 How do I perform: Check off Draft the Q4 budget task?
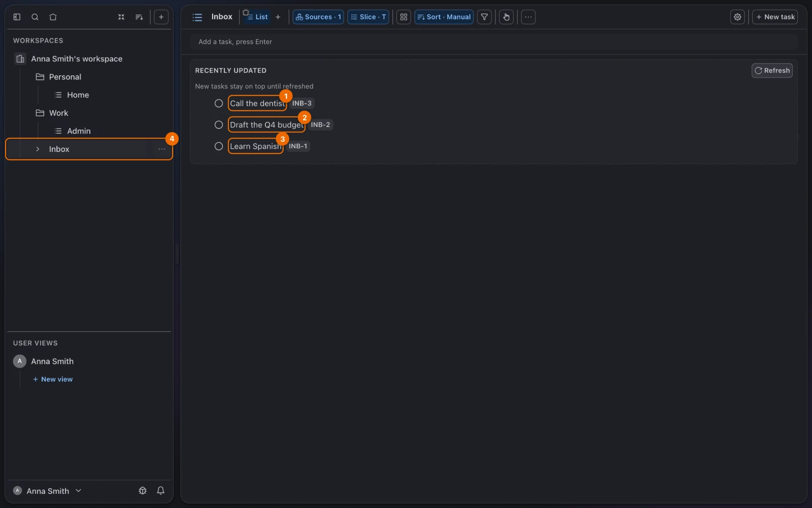click(x=219, y=124)
